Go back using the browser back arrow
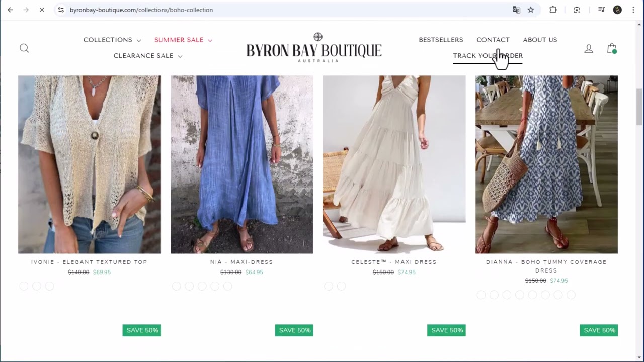Screen dimensions: 644x362 [10, 10]
